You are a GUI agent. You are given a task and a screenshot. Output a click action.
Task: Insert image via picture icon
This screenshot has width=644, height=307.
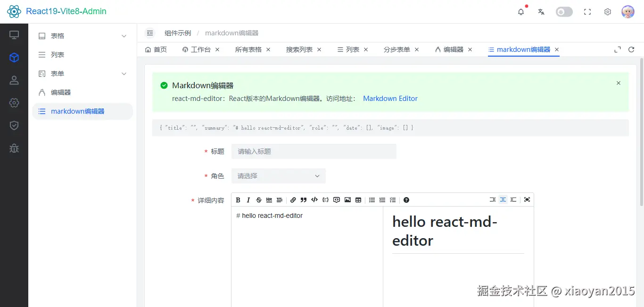click(347, 200)
